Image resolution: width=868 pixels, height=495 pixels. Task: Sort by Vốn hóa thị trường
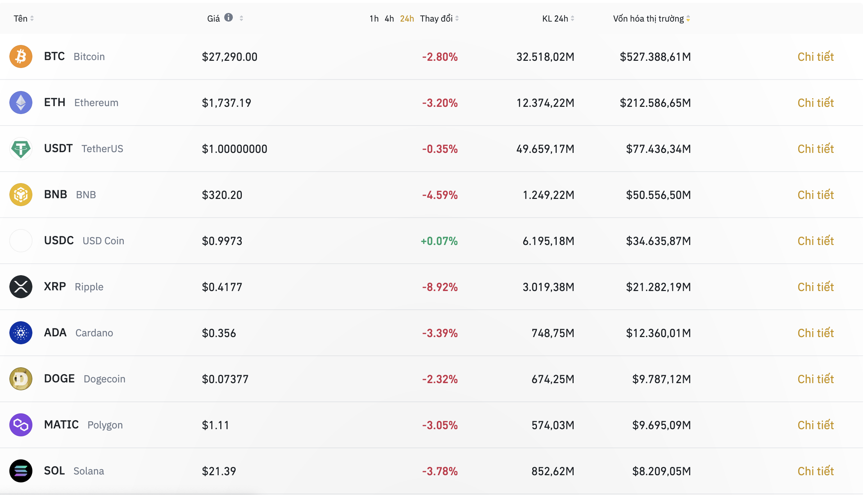click(x=652, y=18)
